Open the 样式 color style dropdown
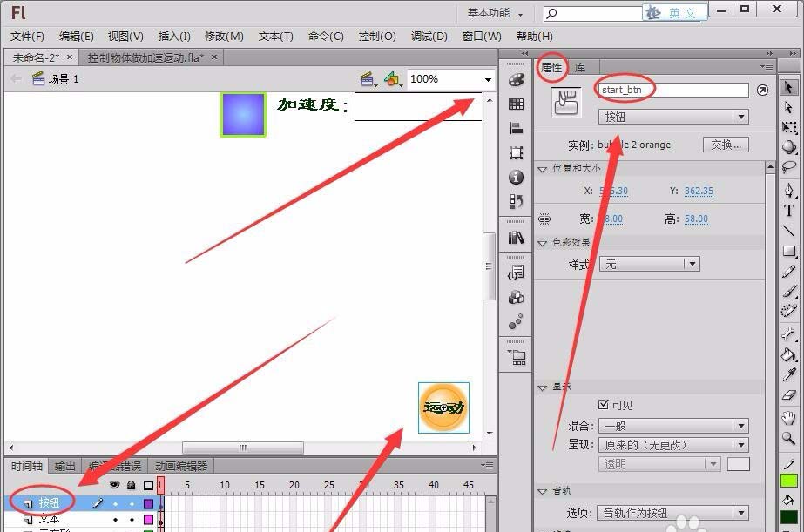This screenshot has height=532, width=804. (x=649, y=265)
